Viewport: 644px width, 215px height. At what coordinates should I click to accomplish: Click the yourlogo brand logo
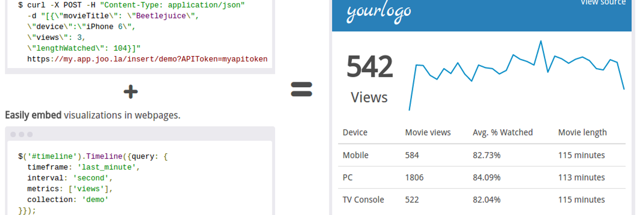[379, 12]
